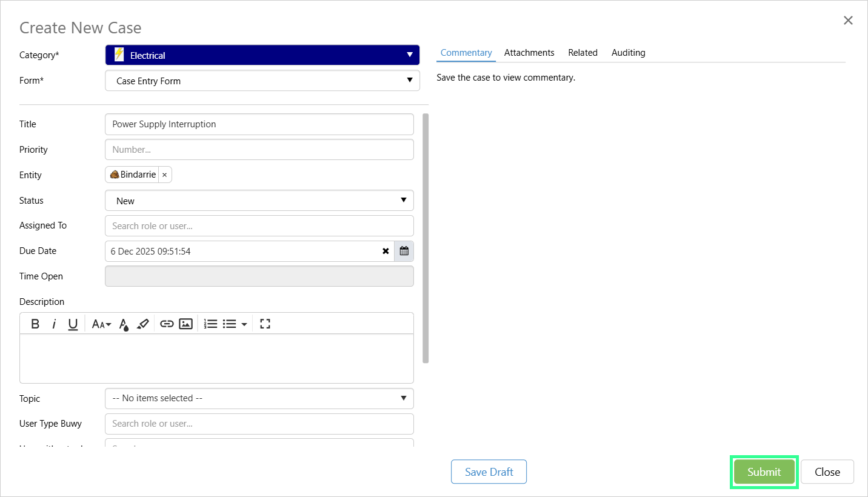Apply numbered list formatting

[210, 324]
